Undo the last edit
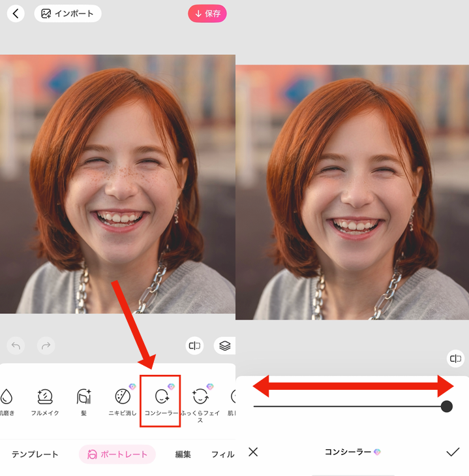The image size is (469, 476). 16,345
